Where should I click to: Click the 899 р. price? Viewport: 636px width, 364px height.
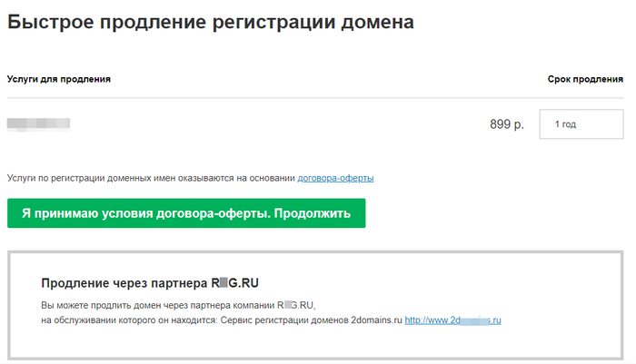coord(506,124)
